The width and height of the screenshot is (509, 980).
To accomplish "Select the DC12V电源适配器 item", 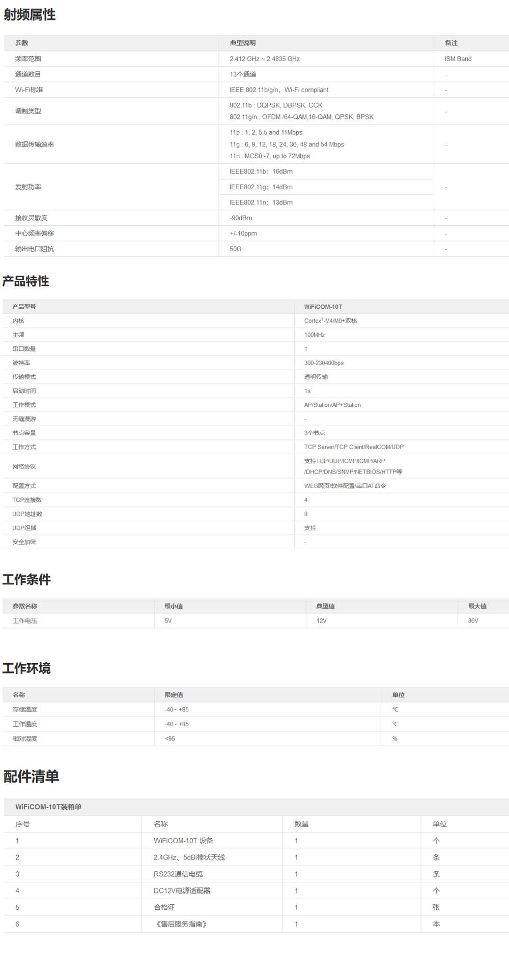I will 182,891.
